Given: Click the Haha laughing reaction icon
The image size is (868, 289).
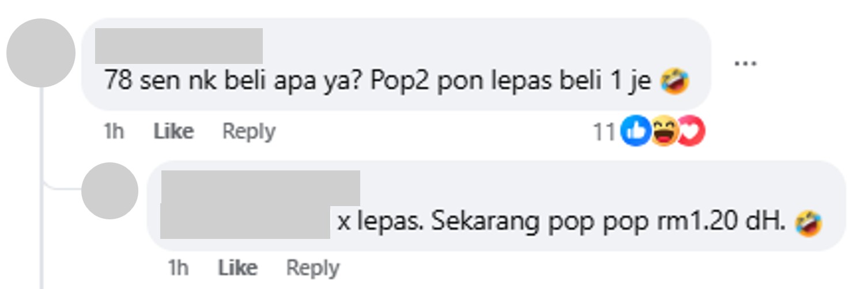Looking at the screenshot, I should click(663, 133).
